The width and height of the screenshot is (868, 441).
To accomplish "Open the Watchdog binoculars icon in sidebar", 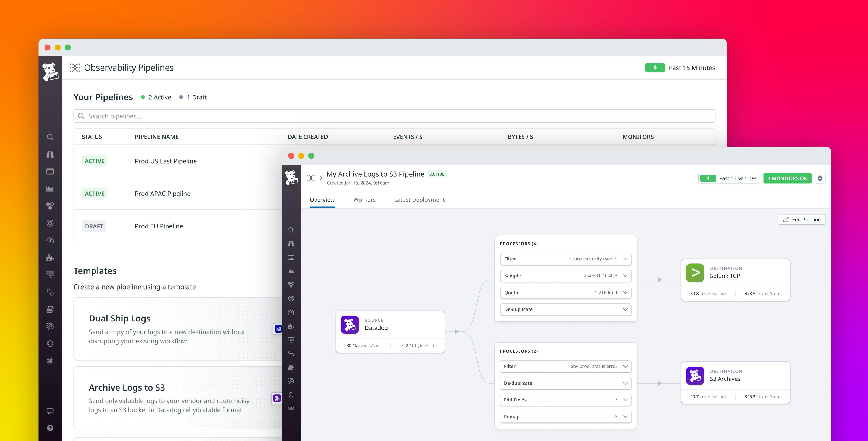I will (50, 154).
